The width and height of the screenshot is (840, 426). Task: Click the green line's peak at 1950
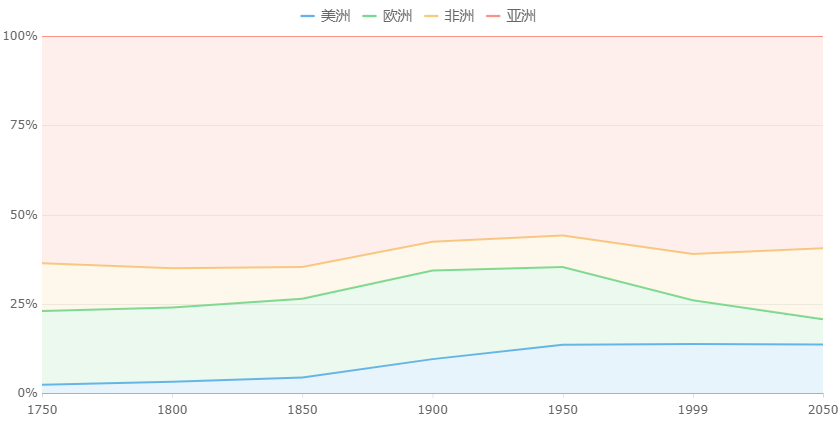point(562,267)
